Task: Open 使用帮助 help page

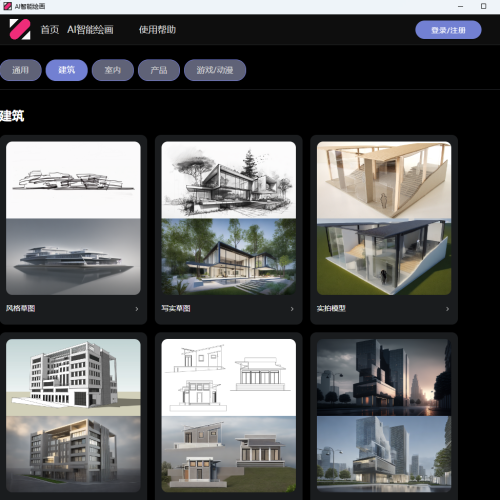Action: (x=157, y=30)
